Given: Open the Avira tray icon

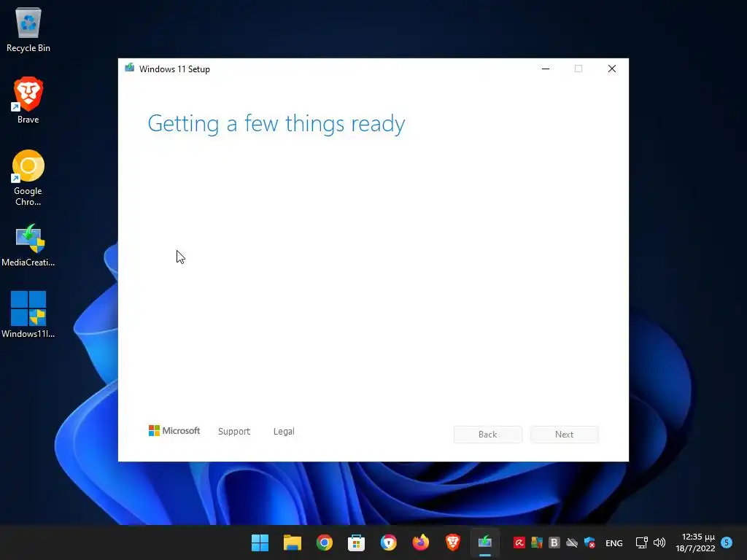Looking at the screenshot, I should click(x=519, y=542).
